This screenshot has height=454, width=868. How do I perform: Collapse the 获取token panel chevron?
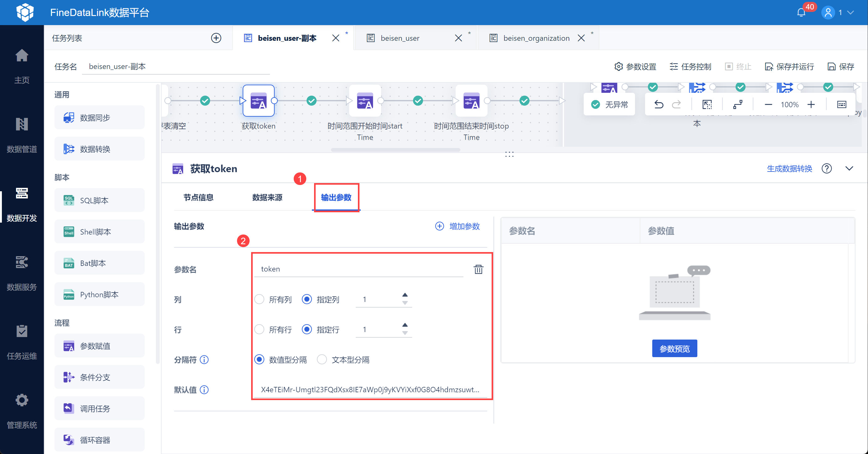[849, 168]
